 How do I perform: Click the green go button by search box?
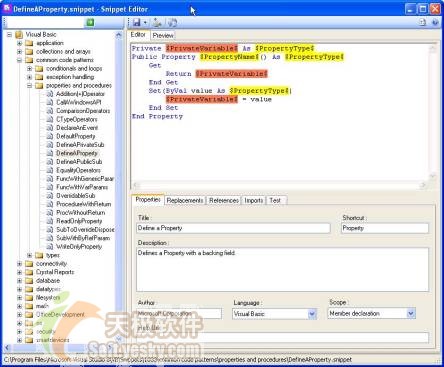pos(90,22)
